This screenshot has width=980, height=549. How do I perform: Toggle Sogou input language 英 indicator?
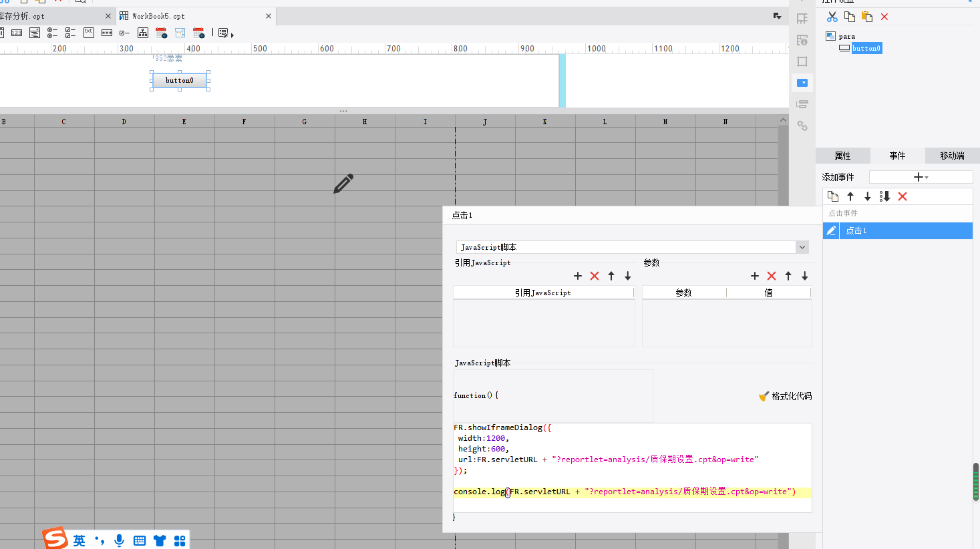pos(79,540)
